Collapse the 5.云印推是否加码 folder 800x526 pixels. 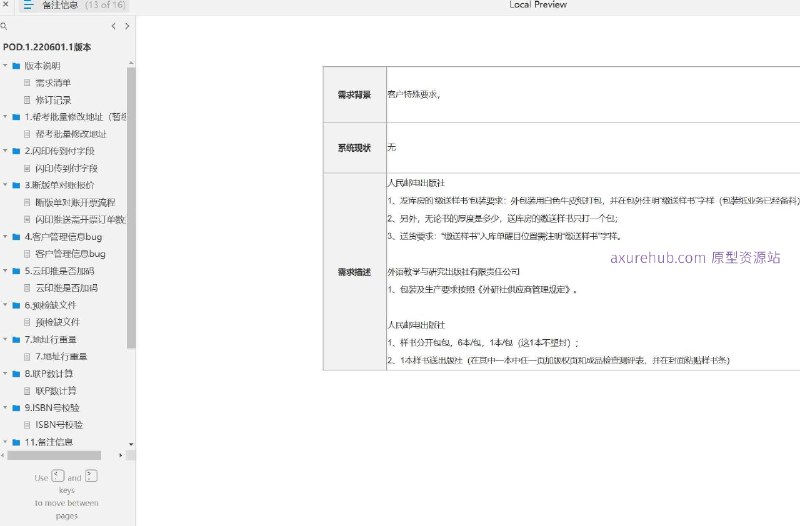pos(5,270)
